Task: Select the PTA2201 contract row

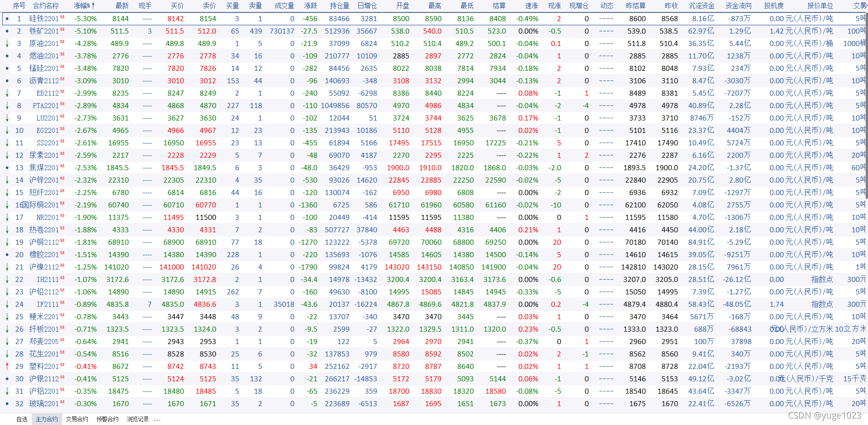Action: [x=434, y=106]
